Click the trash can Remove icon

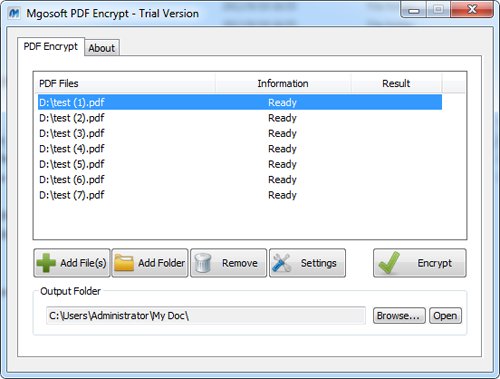203,263
